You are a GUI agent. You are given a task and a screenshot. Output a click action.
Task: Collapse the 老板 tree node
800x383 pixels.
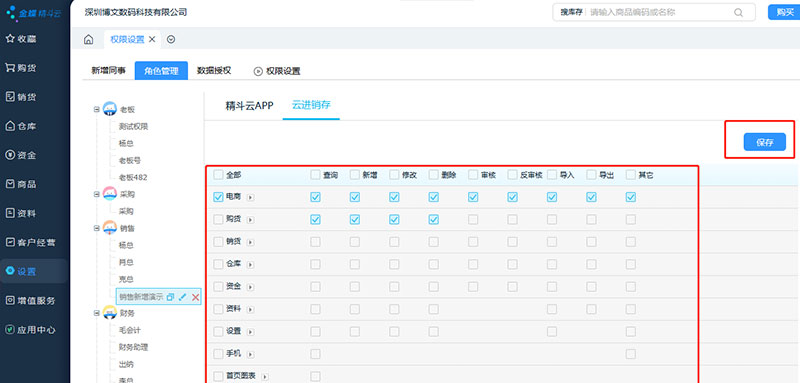click(x=96, y=109)
